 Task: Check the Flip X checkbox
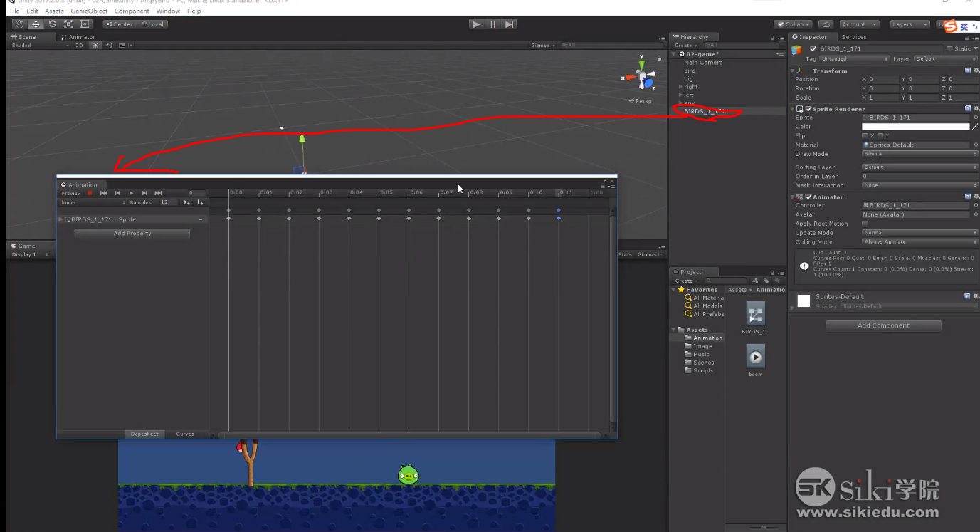(x=865, y=135)
